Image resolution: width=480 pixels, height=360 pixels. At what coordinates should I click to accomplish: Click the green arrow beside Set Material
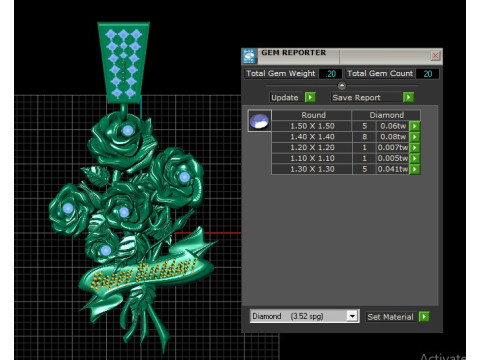click(424, 316)
